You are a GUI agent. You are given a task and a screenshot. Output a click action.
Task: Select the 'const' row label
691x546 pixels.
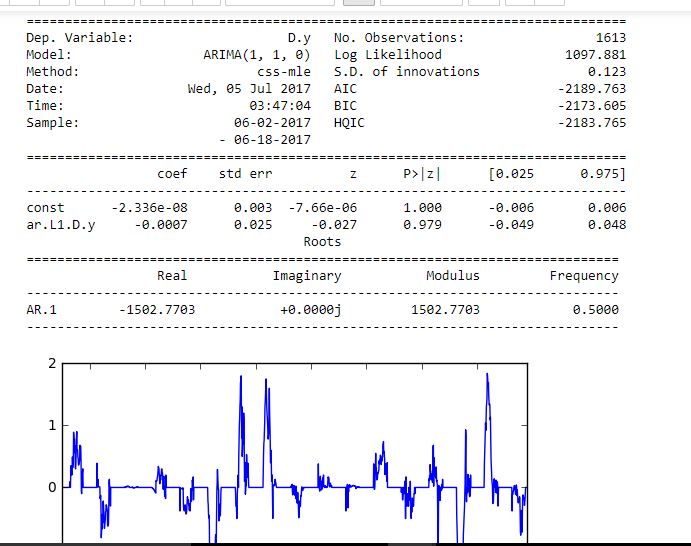pyautogui.click(x=45, y=208)
